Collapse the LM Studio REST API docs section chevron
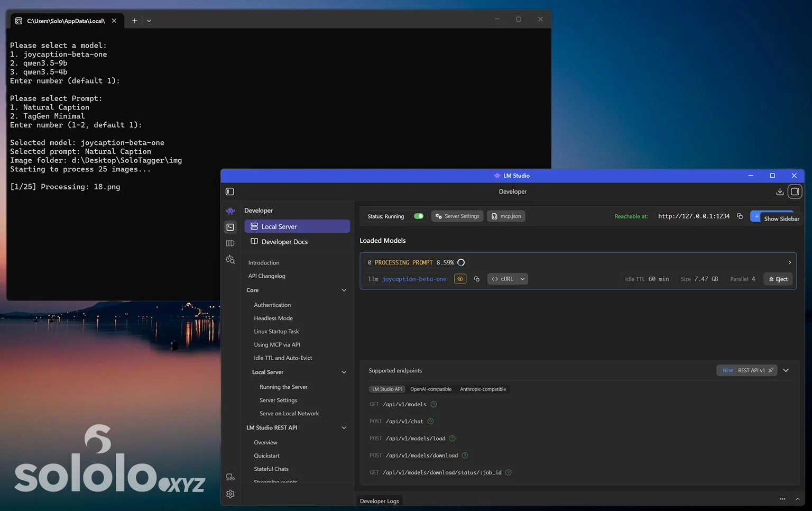The image size is (812, 511). [344, 428]
